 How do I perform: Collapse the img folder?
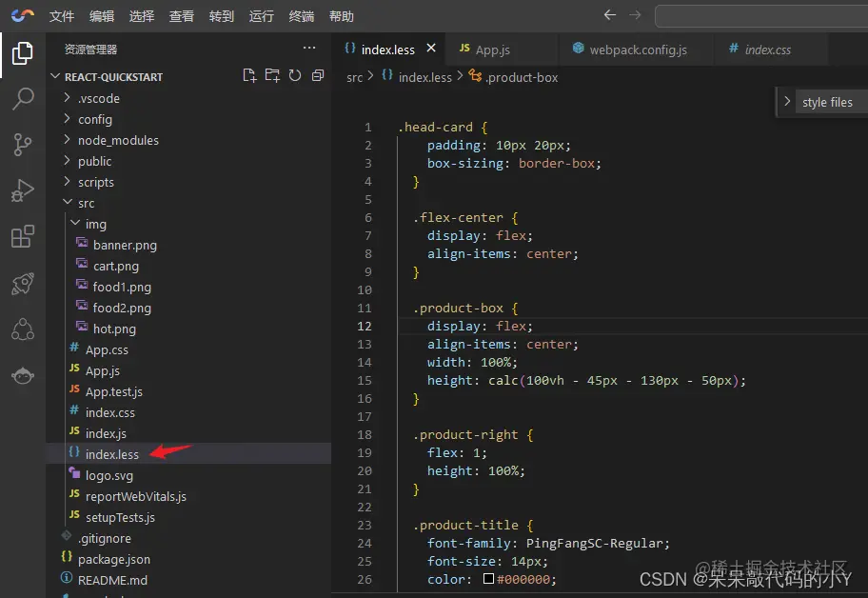click(95, 225)
